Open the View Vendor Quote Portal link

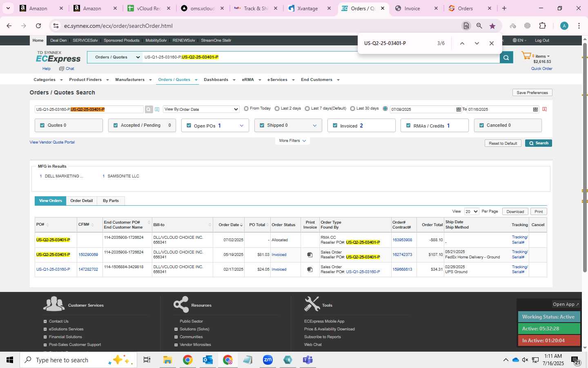click(x=52, y=142)
